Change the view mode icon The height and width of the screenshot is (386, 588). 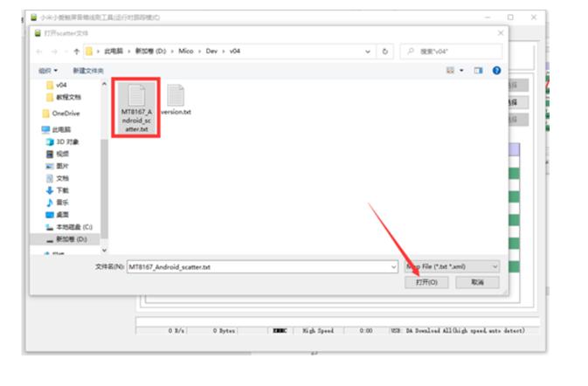(x=450, y=71)
